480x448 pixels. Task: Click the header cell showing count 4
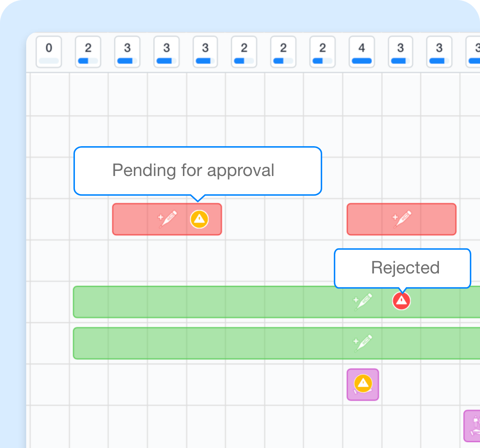361,52
